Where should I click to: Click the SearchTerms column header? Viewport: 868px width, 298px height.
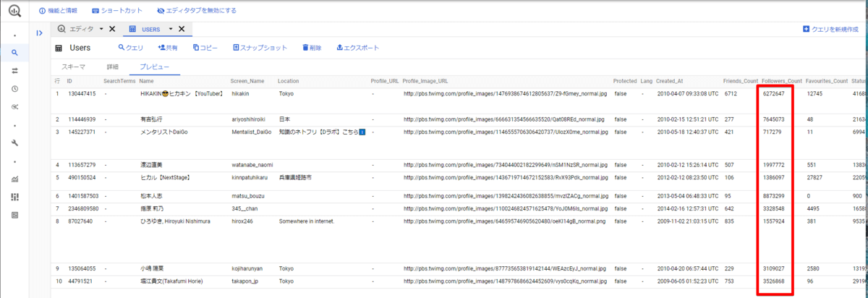tap(119, 80)
